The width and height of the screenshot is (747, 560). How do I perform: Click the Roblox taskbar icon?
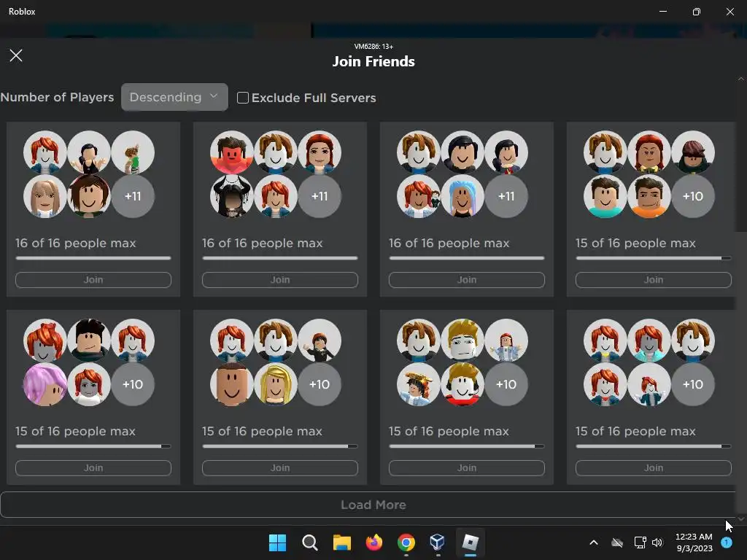[470, 542]
